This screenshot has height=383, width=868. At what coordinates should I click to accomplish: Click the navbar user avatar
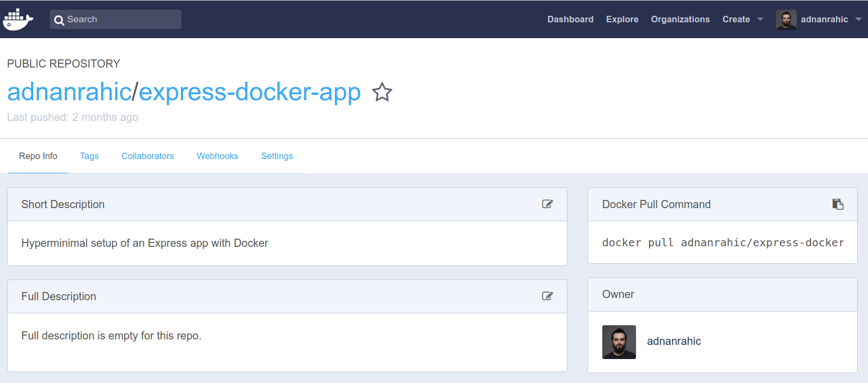click(x=786, y=20)
